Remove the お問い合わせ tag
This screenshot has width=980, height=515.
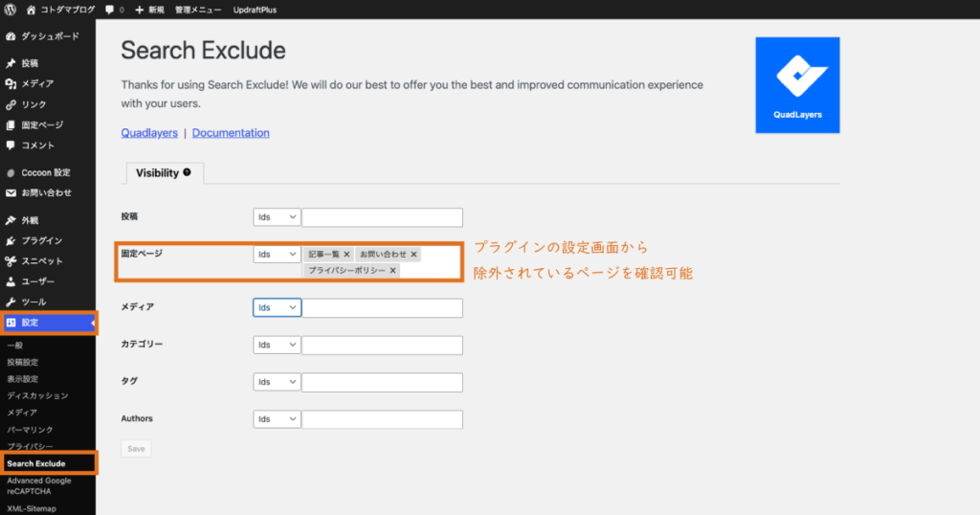pos(413,255)
